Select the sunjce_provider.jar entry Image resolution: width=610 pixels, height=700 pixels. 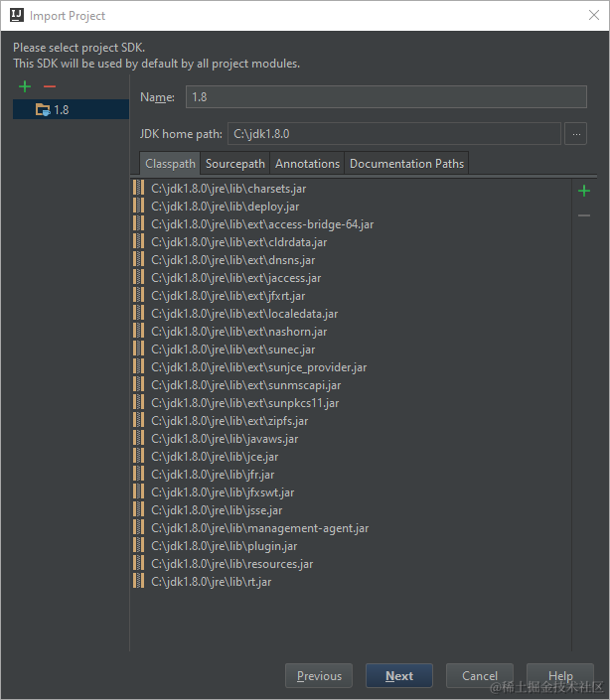351,367
